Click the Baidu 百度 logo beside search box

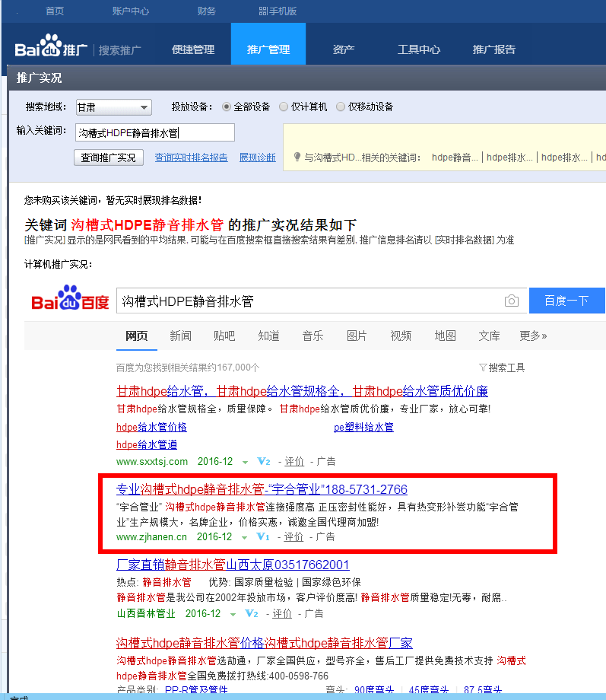(70, 298)
